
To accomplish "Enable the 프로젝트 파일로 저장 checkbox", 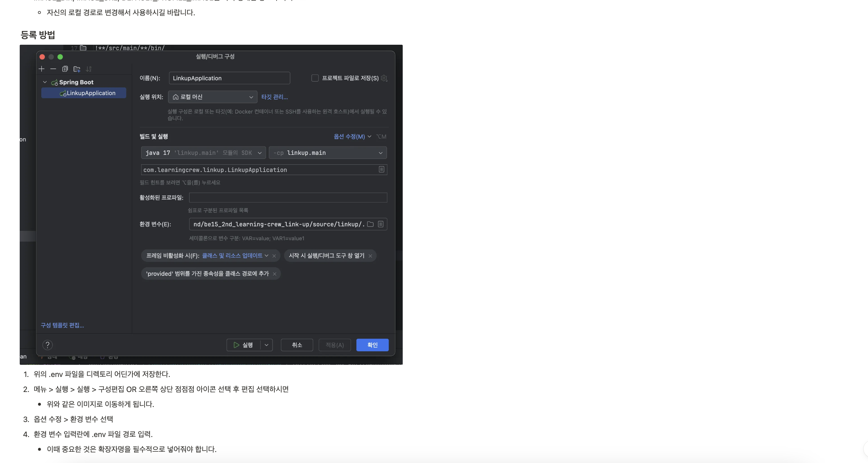I will (315, 78).
